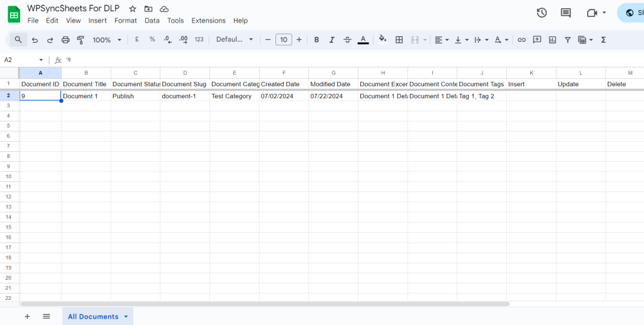Expand the merge cells dropdown arrow
This screenshot has width=644, height=325.
[x=425, y=40]
